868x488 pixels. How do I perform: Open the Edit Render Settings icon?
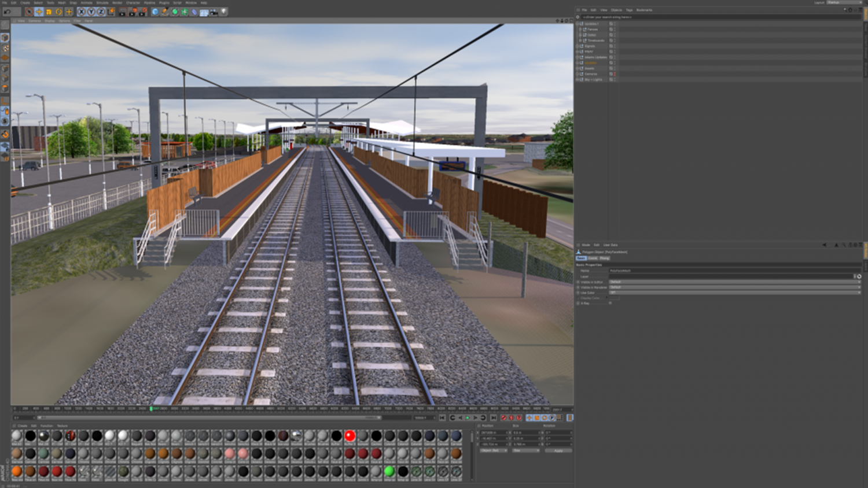click(x=142, y=11)
